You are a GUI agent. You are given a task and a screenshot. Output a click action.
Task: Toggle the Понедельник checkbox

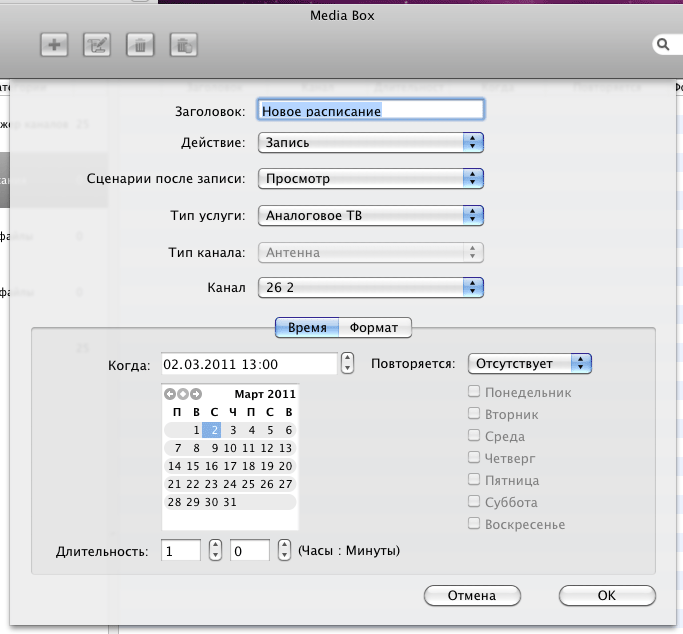475,392
